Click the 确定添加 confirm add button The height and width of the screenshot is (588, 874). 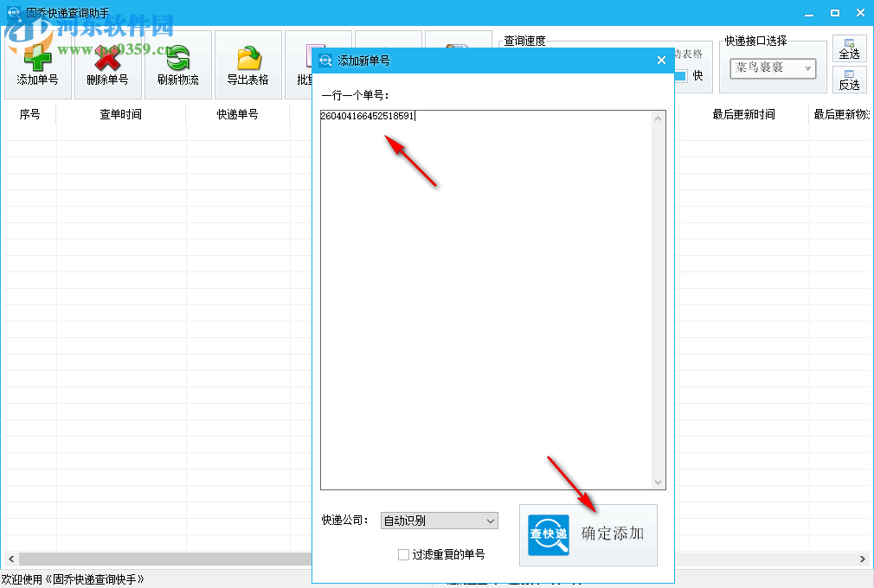(588, 535)
